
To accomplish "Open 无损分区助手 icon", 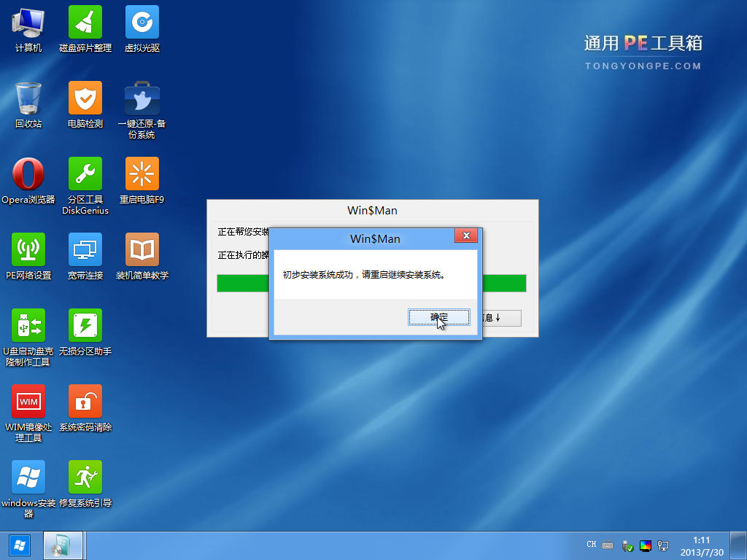I will click(x=85, y=332).
